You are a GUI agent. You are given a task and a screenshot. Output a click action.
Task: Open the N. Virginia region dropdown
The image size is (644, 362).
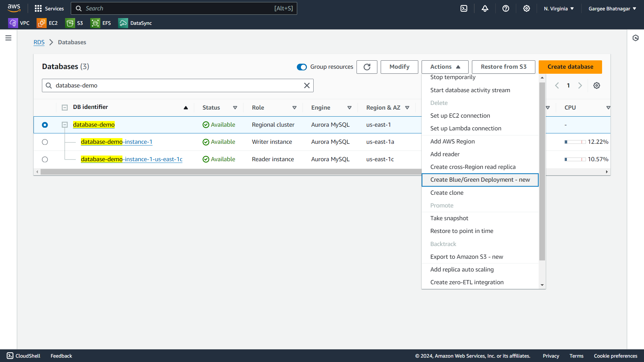pos(558,9)
